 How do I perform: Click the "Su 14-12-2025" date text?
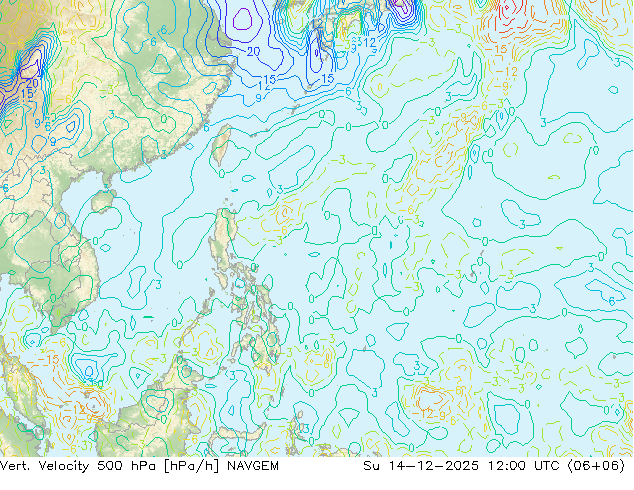(x=421, y=466)
